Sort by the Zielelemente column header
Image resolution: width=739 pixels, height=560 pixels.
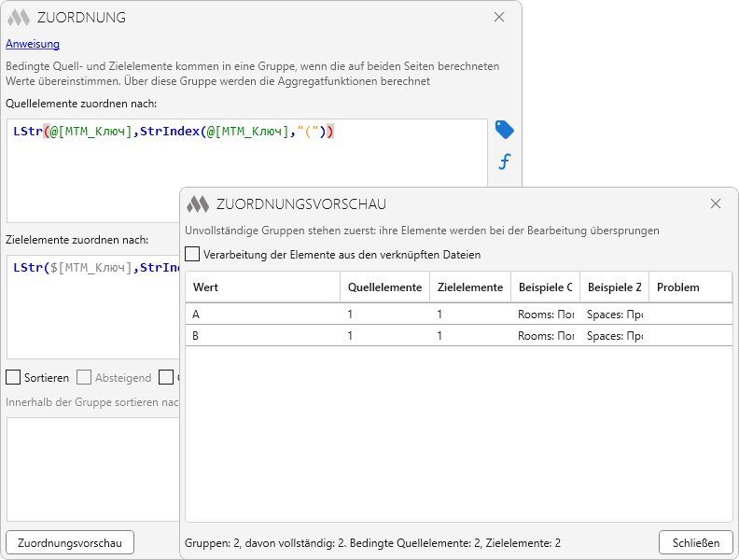click(x=470, y=287)
